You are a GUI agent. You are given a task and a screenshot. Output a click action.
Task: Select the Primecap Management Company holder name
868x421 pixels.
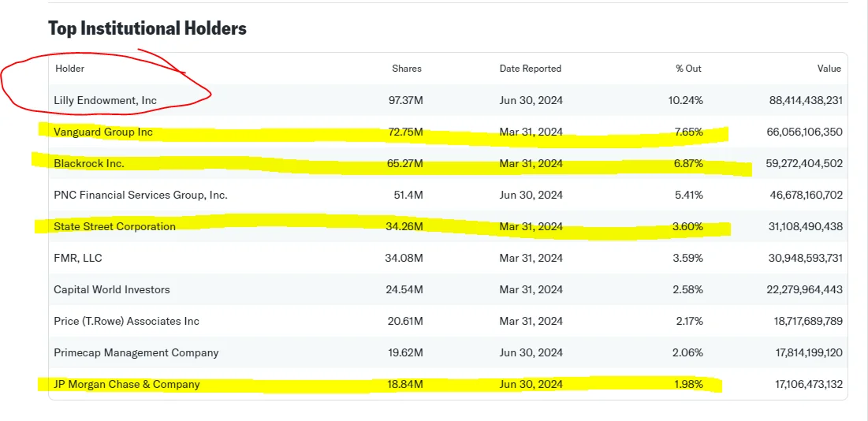[136, 353]
